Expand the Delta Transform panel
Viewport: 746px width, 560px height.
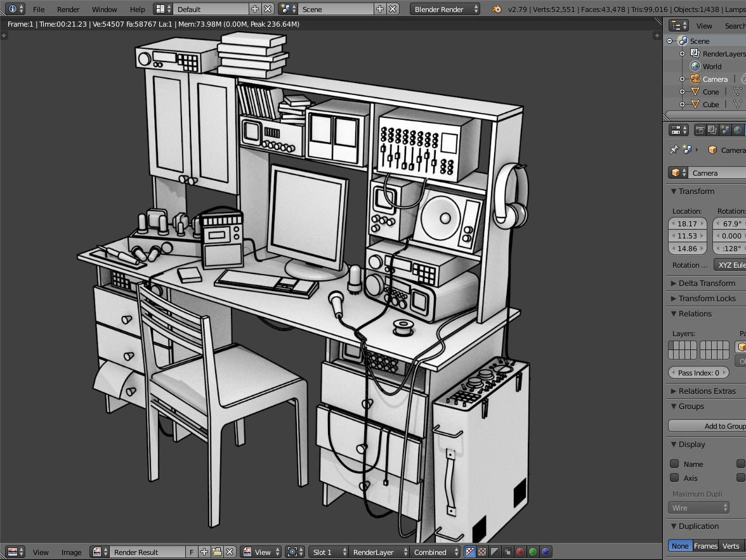pyautogui.click(x=705, y=283)
